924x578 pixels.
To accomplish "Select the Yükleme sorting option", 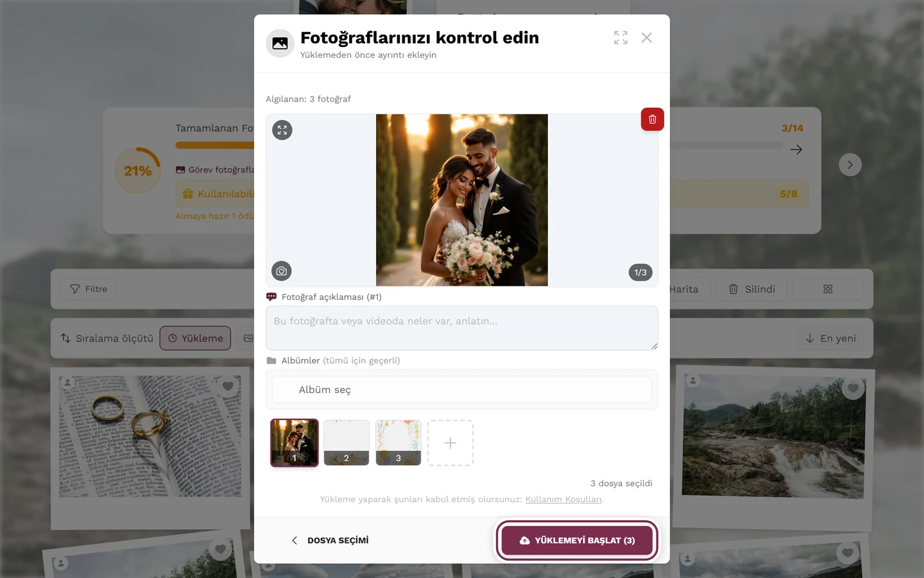I will click(195, 338).
